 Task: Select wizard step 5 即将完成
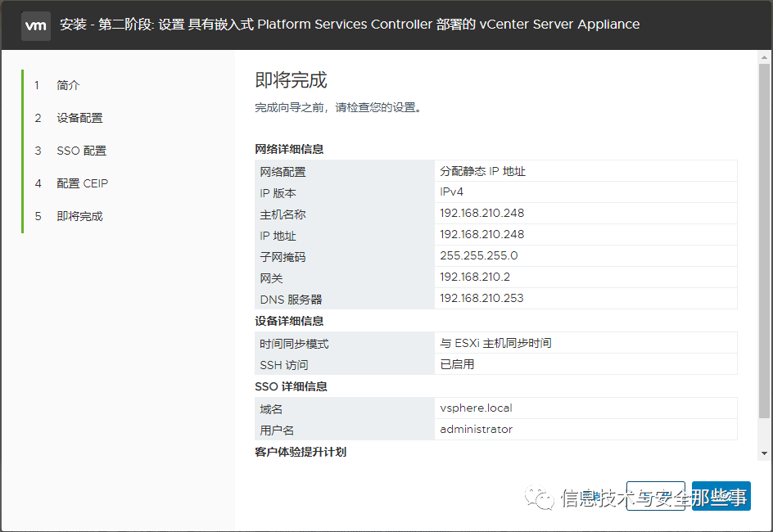tap(79, 216)
